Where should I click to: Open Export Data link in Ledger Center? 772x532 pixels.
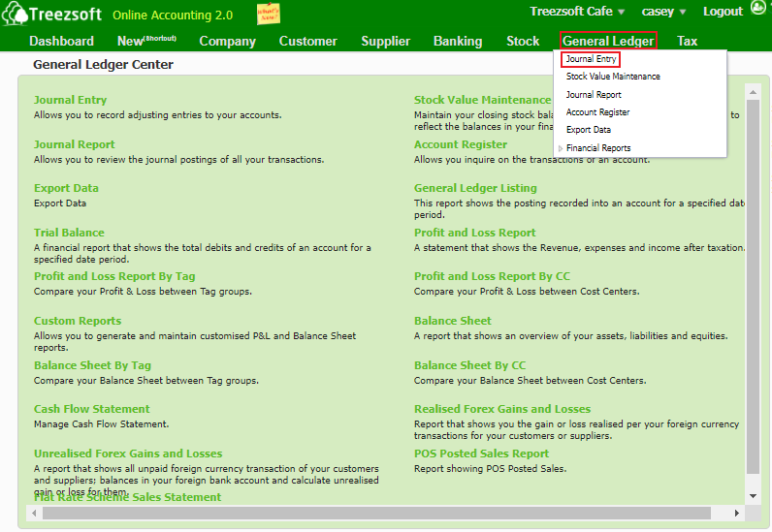point(66,188)
